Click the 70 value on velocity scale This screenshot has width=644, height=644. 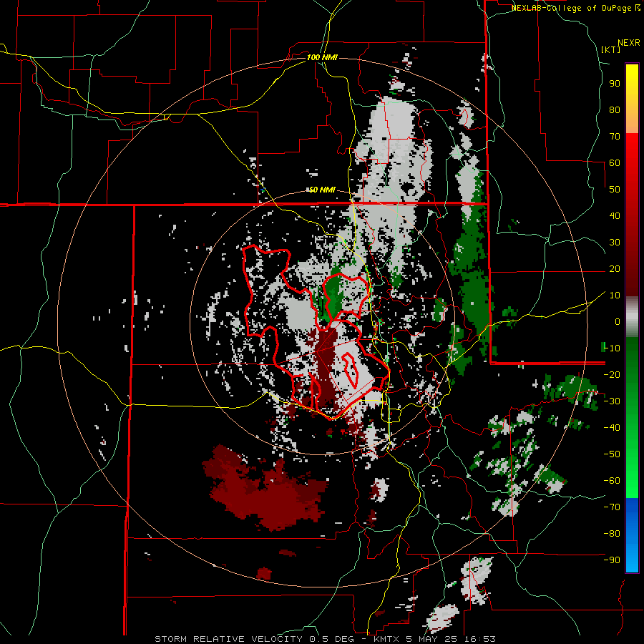click(x=615, y=137)
